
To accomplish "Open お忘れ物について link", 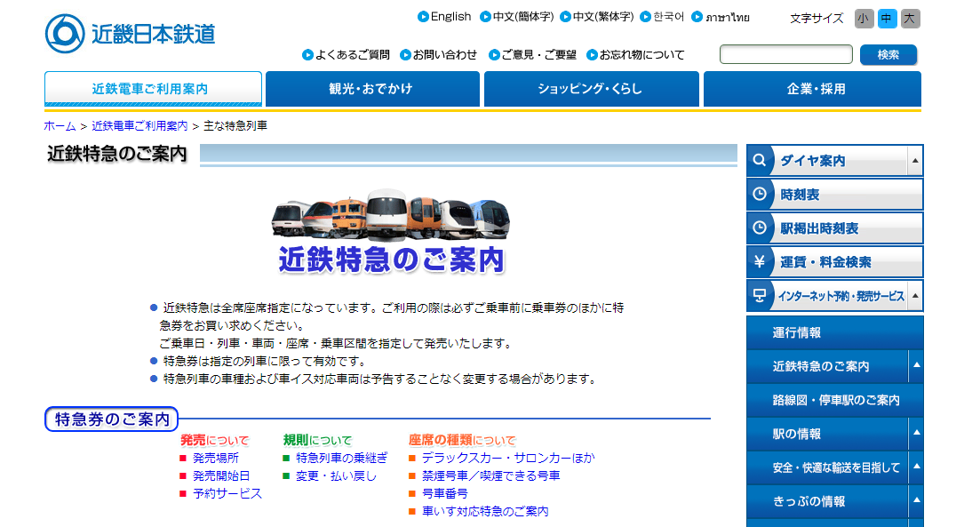I will coord(641,55).
